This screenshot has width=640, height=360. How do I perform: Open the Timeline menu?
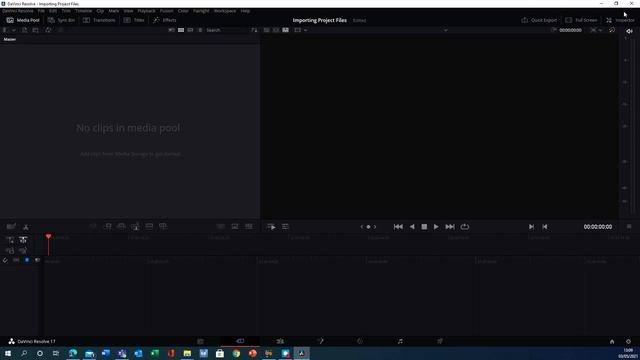83,11
